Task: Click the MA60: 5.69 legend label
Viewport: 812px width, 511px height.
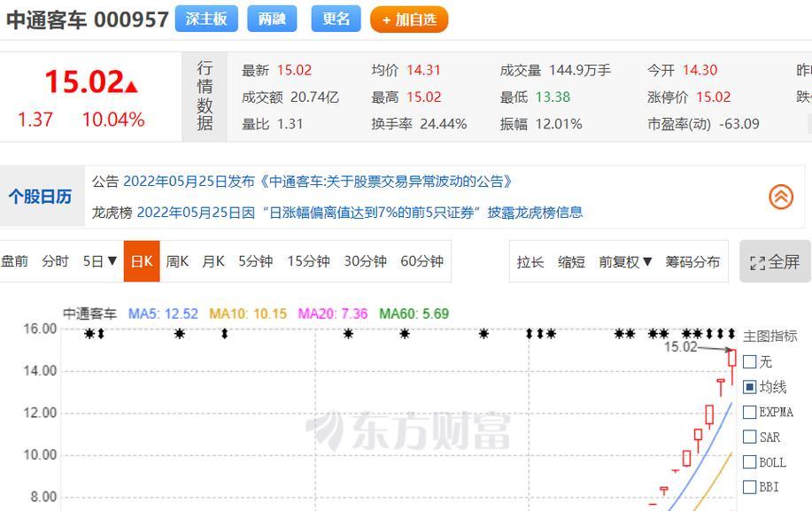Action: [x=414, y=314]
